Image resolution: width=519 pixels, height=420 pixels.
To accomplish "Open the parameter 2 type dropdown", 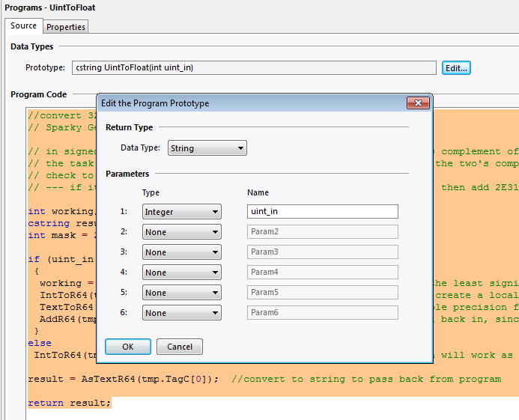I will pyautogui.click(x=182, y=231).
